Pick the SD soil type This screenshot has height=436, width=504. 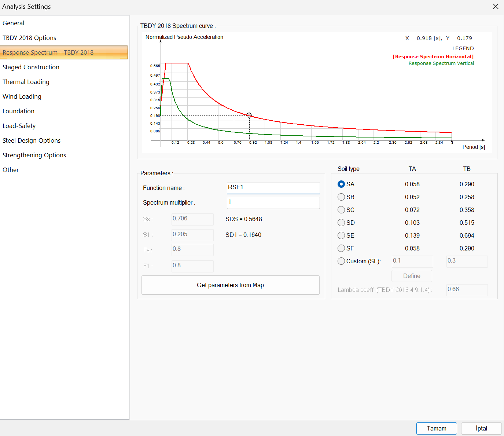[x=341, y=223]
